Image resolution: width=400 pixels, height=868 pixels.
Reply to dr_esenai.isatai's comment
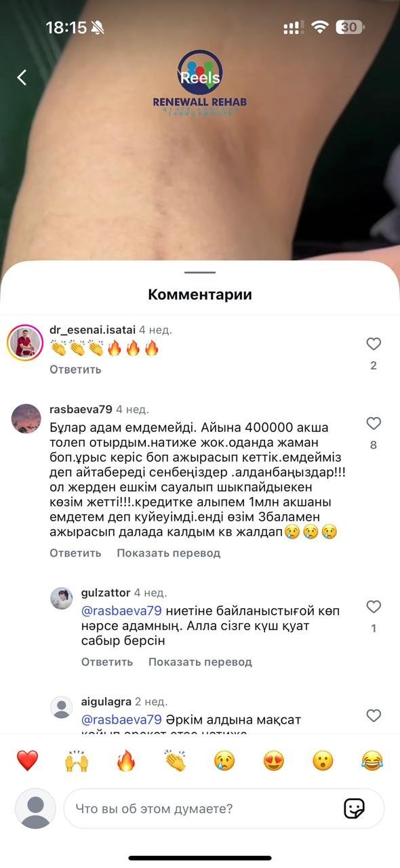pyautogui.click(x=75, y=370)
